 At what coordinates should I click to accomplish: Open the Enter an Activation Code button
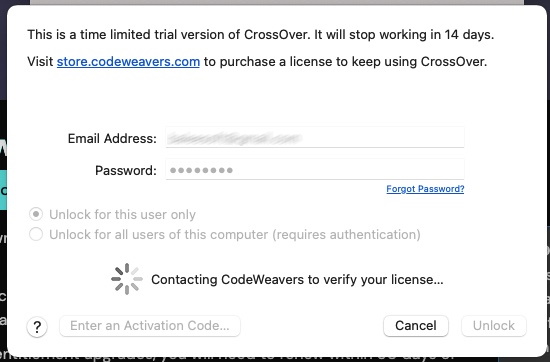150,326
